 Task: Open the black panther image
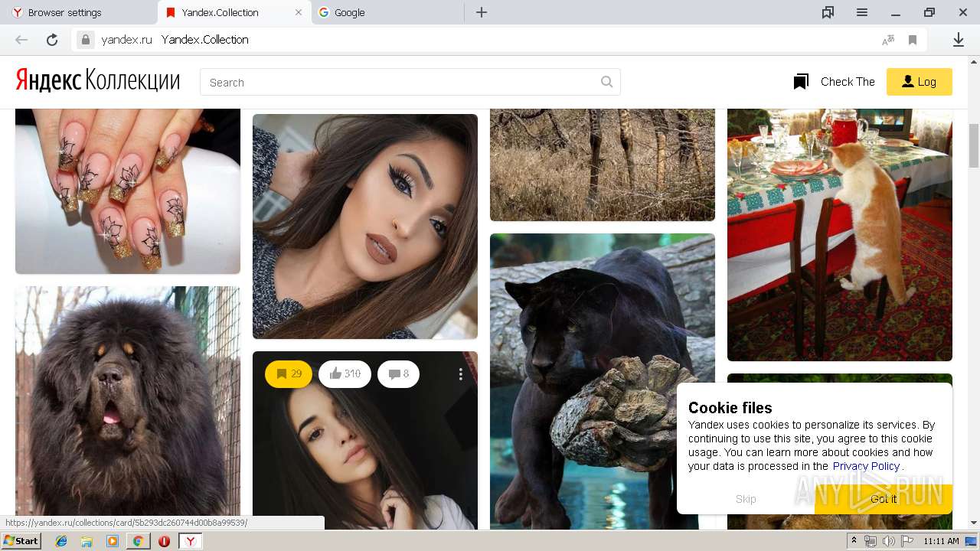pos(603,381)
